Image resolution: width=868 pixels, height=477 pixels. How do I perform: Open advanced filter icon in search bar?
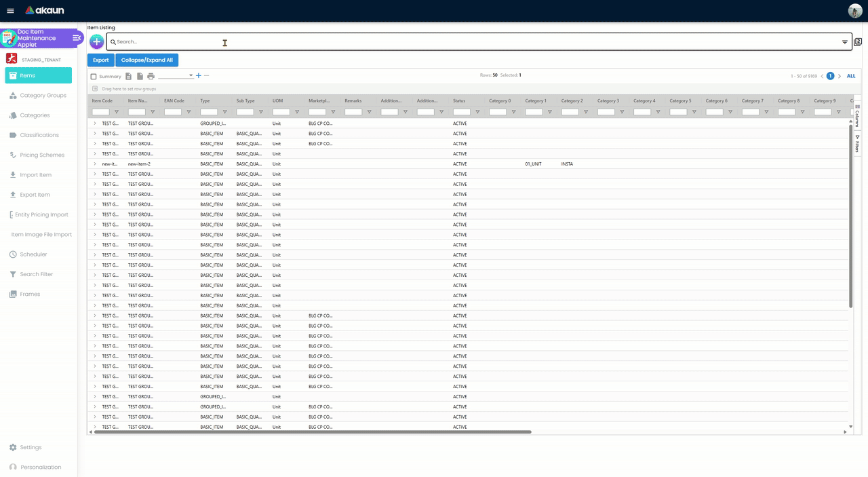coord(844,42)
